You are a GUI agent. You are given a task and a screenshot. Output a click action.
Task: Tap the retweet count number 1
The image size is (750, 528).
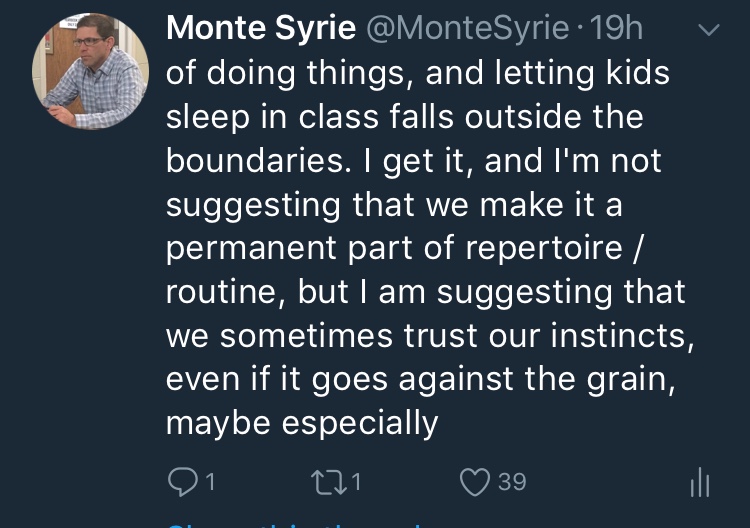point(356,483)
